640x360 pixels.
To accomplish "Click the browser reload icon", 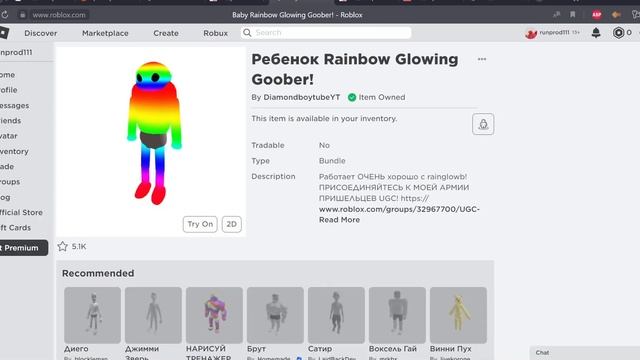I will coord(4,15).
